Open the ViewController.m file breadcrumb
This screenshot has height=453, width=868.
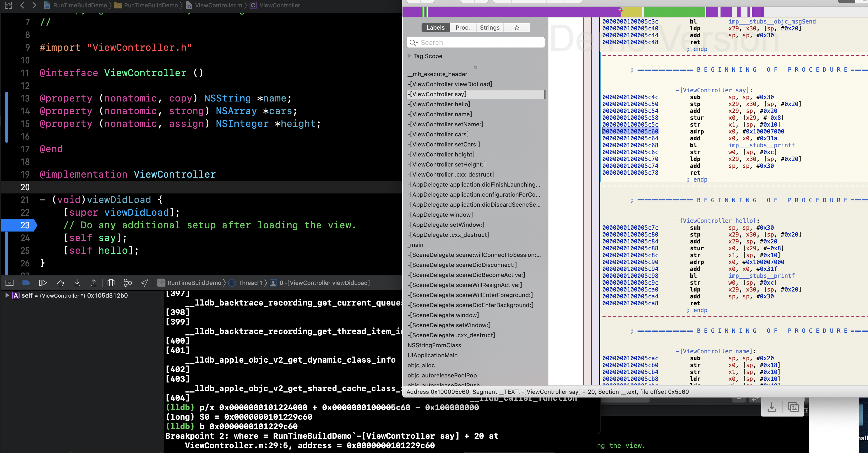point(214,5)
